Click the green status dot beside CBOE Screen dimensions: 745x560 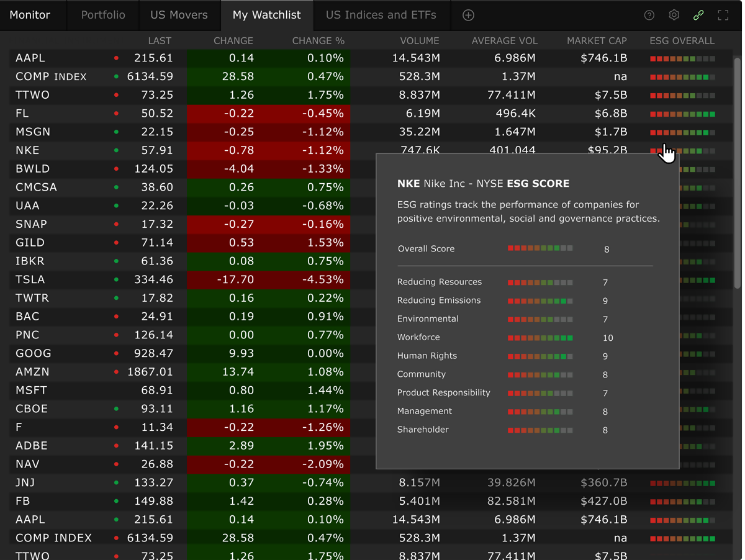point(116,409)
